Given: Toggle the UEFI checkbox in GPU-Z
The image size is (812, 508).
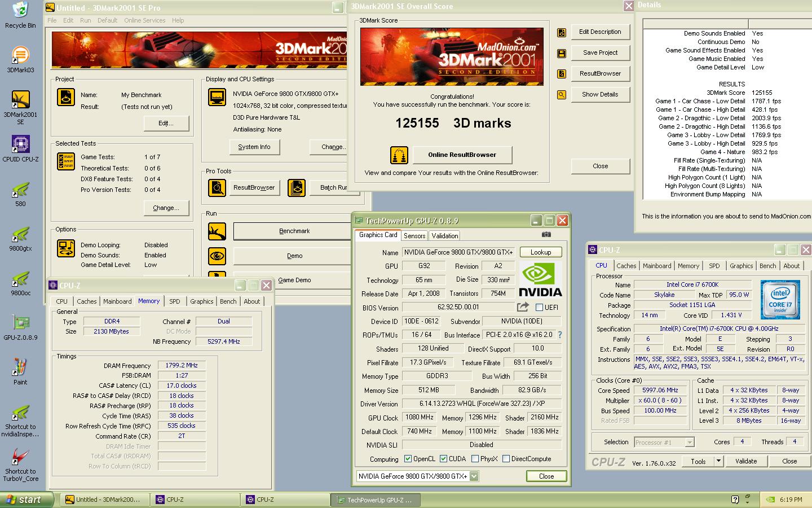Looking at the screenshot, I should (x=539, y=308).
